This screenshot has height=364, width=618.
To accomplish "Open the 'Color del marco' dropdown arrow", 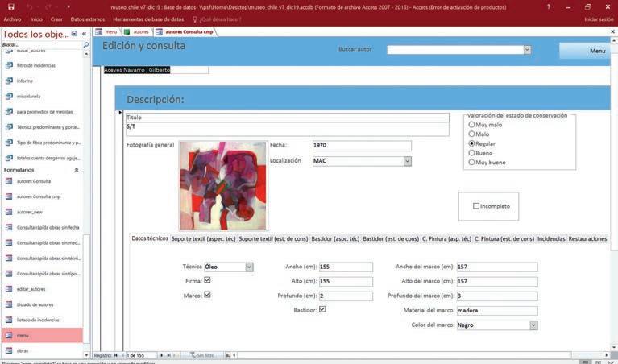I will 533,325.
